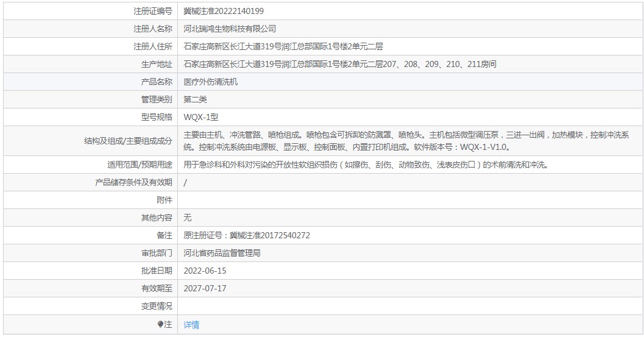The image size is (644, 337).
Task: Click the 其他内容 value 无
Action: coord(188,218)
